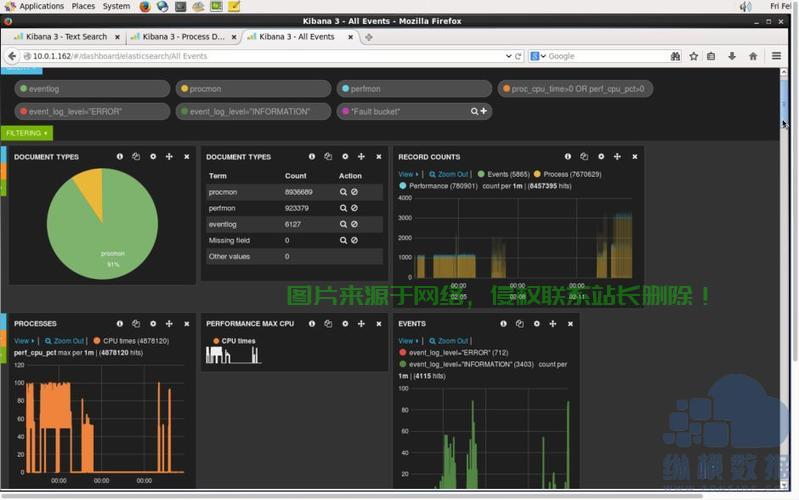799x500 pixels.
Task: Click the vertical page scrollbar thumb
Action: pos(784,104)
